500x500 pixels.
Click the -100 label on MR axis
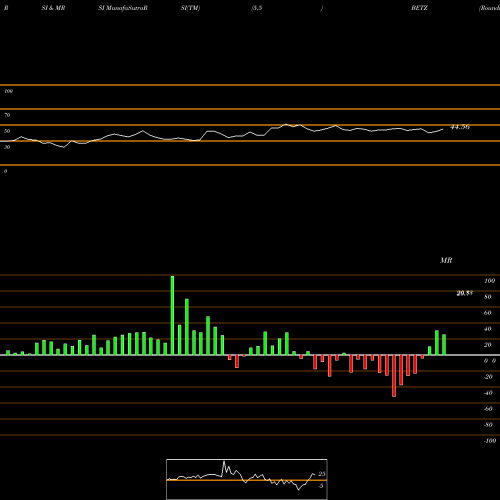(490, 441)
